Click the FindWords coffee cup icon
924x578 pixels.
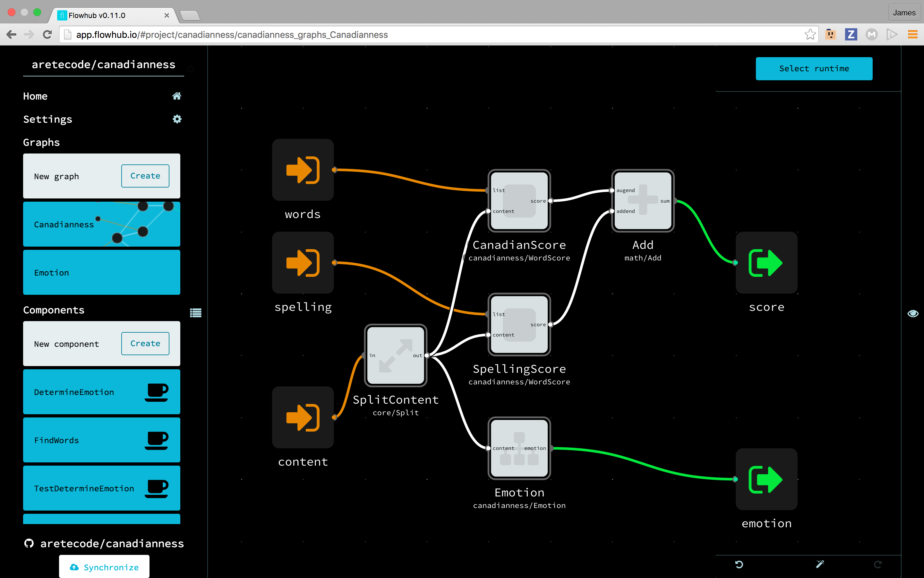(x=157, y=440)
